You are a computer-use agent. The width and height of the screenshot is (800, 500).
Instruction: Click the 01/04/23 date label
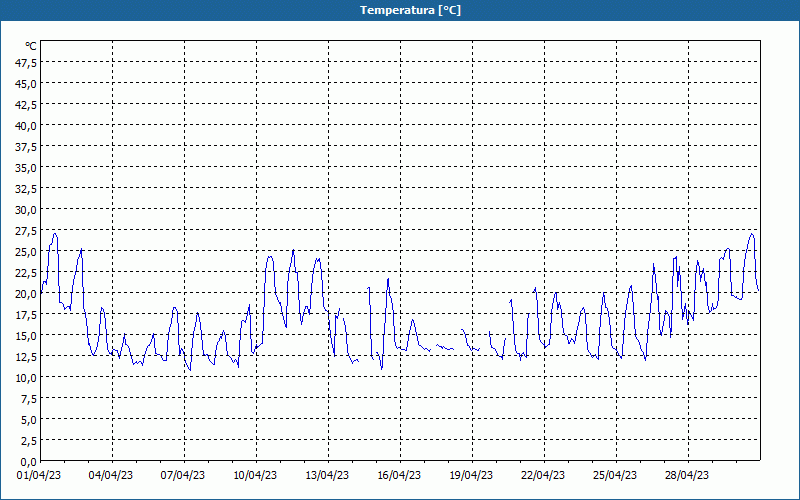point(39,475)
